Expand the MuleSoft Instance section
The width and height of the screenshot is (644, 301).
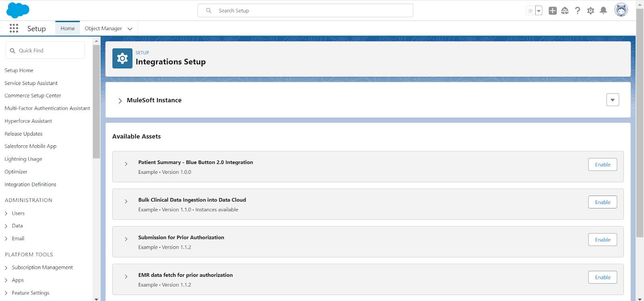(x=120, y=101)
